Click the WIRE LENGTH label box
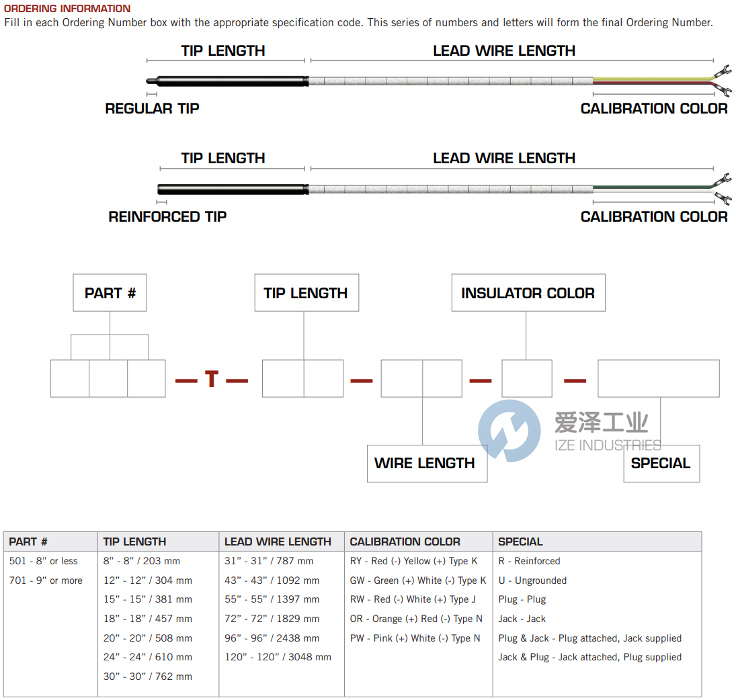 click(x=426, y=463)
